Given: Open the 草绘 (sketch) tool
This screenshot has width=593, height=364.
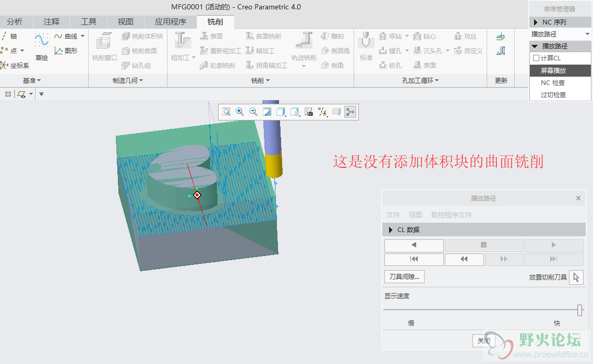Looking at the screenshot, I should [42, 47].
